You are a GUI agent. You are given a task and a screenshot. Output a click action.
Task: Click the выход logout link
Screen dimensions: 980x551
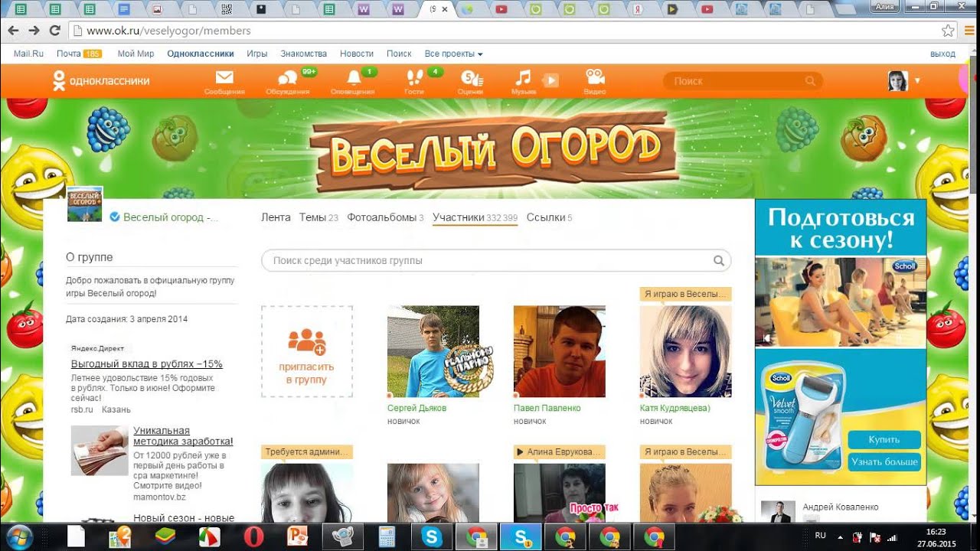pyautogui.click(x=942, y=54)
